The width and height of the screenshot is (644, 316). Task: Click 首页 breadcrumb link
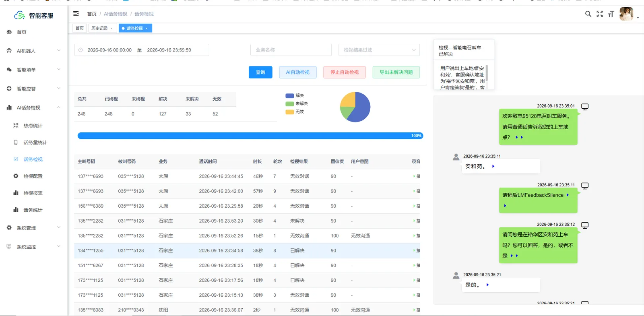pyautogui.click(x=92, y=14)
